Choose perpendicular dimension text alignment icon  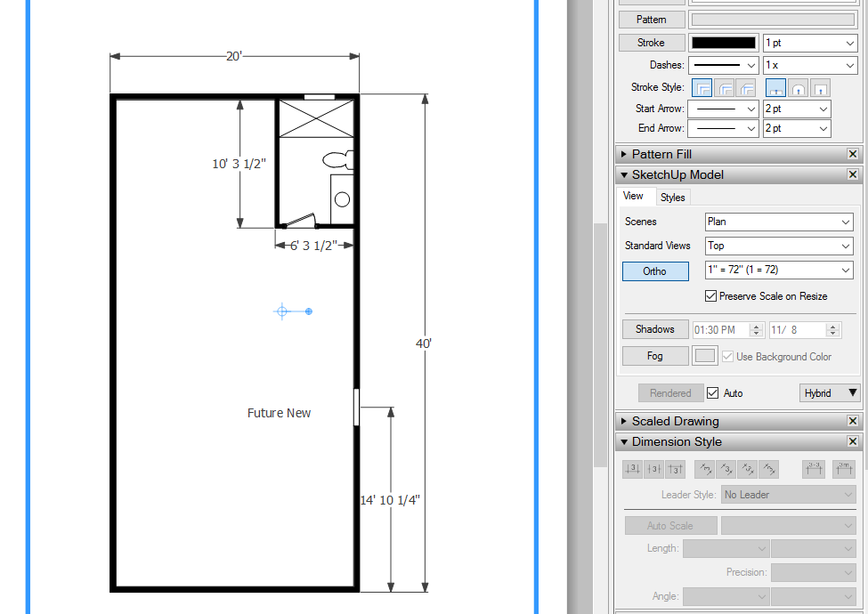769,469
